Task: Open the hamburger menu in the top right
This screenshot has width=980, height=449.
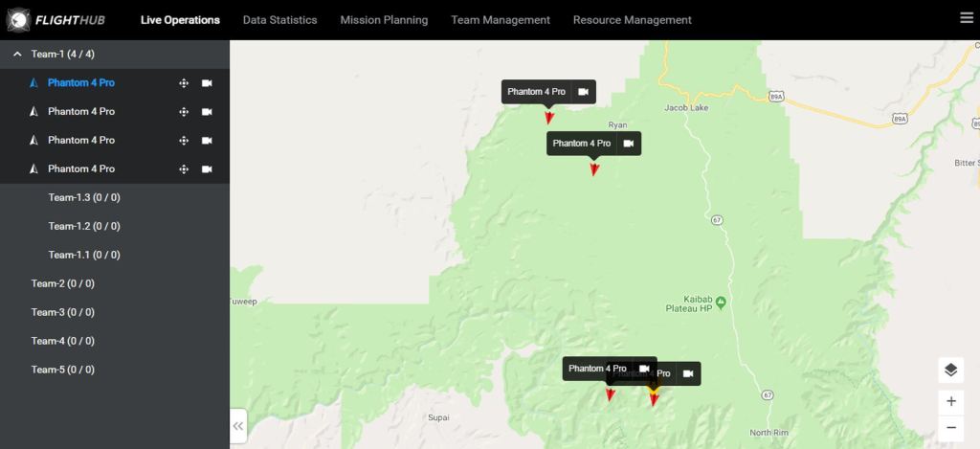Action: [x=966, y=18]
